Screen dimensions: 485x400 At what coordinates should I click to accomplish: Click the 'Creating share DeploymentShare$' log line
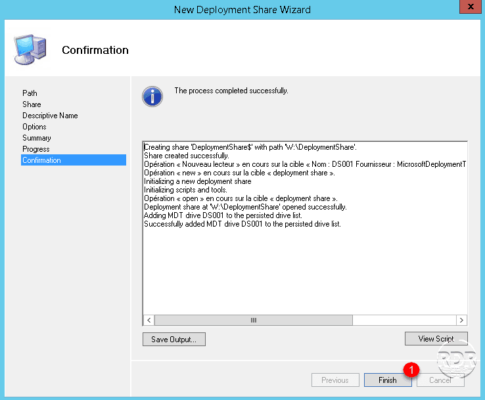pos(250,147)
